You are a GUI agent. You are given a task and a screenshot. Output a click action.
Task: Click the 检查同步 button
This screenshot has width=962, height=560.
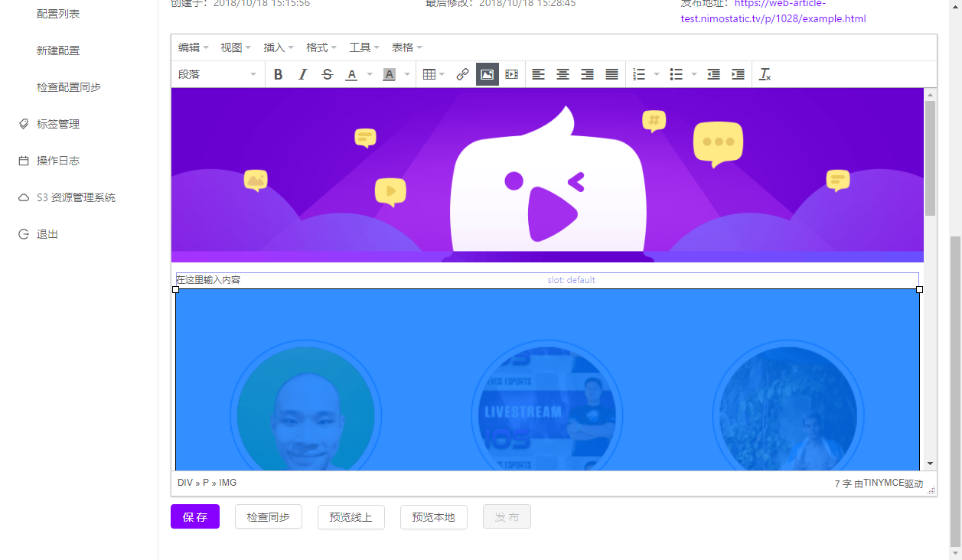(269, 516)
